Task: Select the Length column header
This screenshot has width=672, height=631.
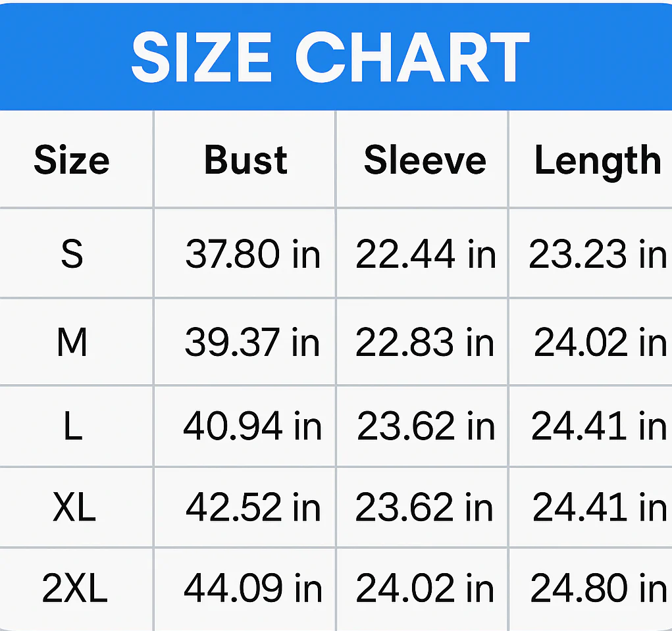Action: tap(598, 162)
